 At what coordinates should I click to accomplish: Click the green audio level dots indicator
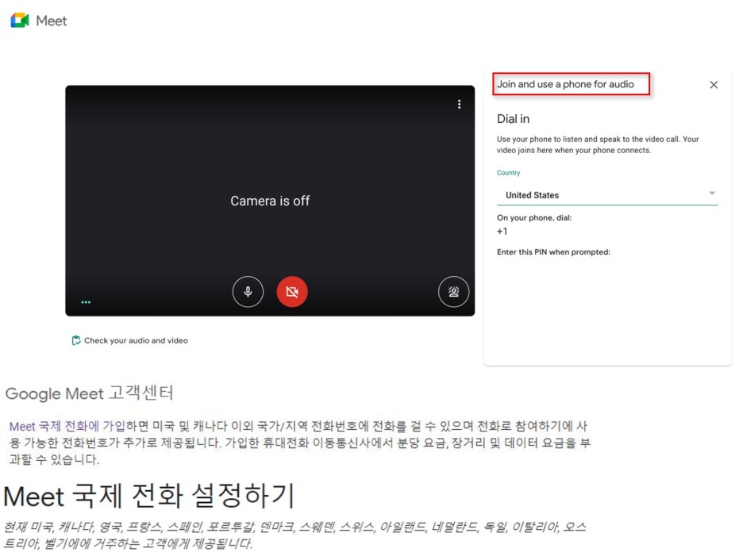[x=86, y=302]
